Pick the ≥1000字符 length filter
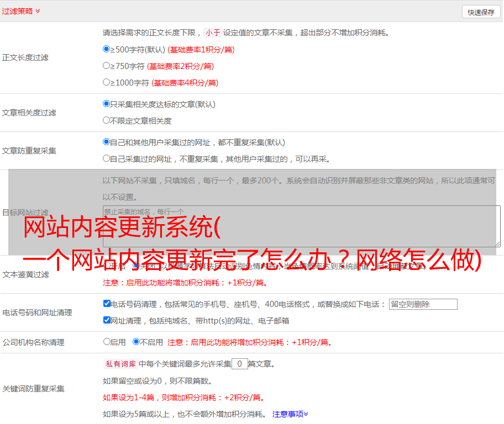This screenshot has height=424, width=504. coord(107,82)
